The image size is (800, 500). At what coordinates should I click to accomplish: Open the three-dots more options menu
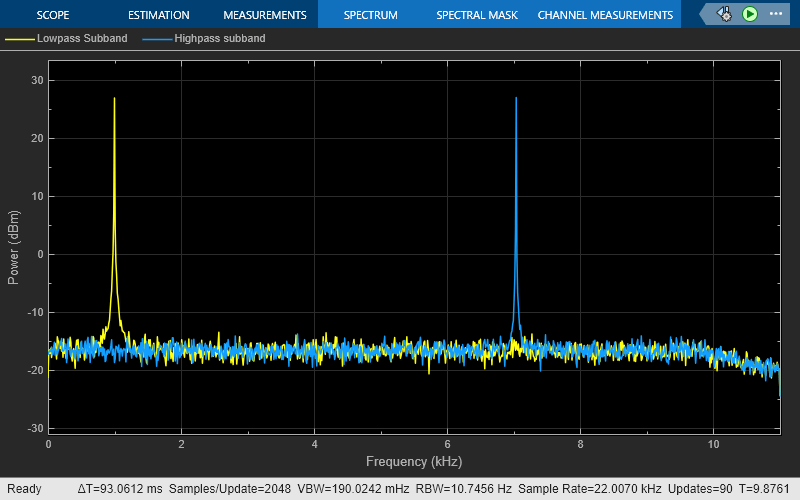(776, 14)
